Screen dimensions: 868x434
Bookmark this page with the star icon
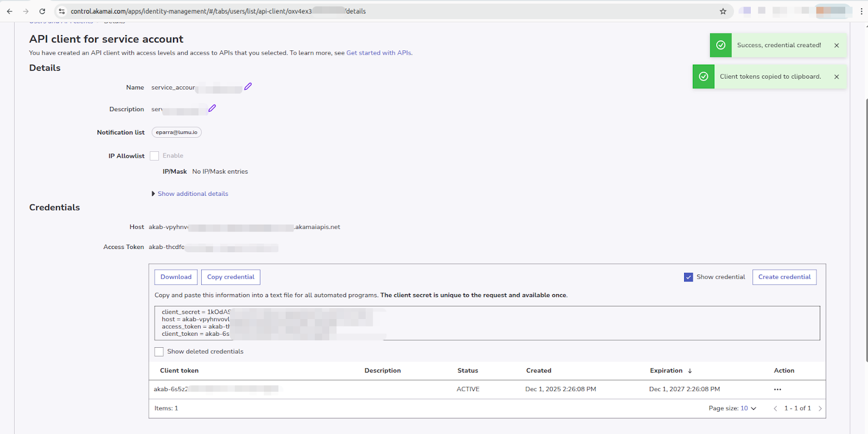pos(723,11)
